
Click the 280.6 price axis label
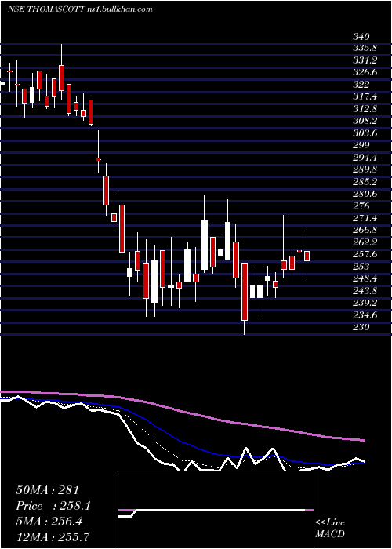(x=365, y=194)
